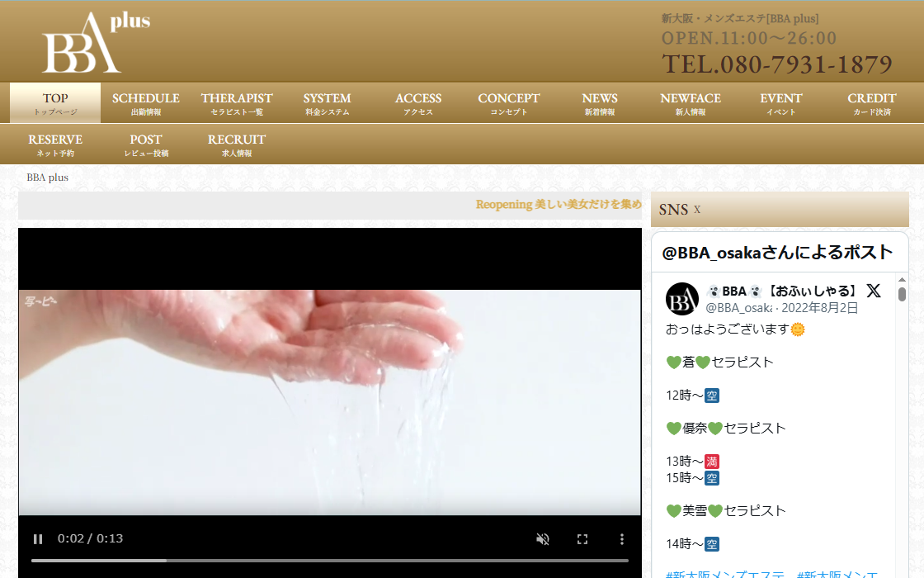Image resolution: width=924 pixels, height=578 pixels.
Task: Click the 美雪 セラピスト line in tweet
Action: (726, 511)
